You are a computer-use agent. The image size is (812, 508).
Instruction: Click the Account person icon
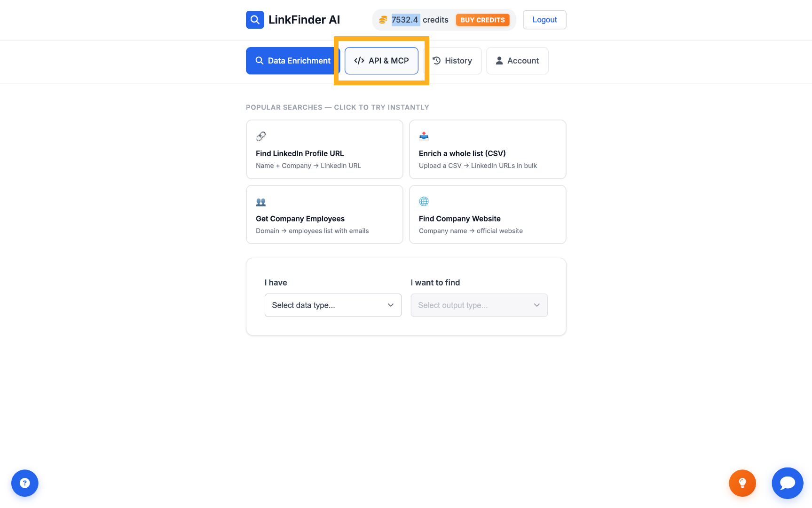tap(499, 61)
